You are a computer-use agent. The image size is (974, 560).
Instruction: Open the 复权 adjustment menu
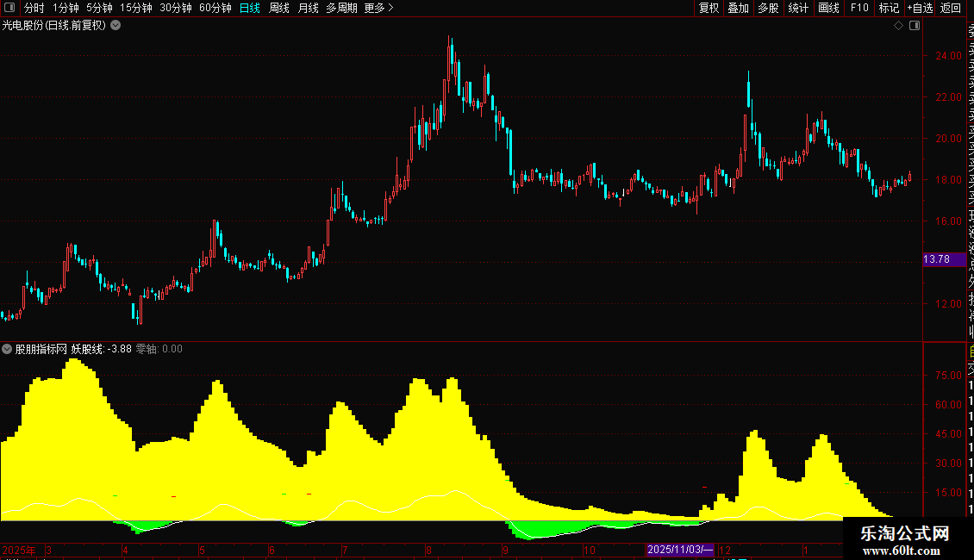point(709,8)
